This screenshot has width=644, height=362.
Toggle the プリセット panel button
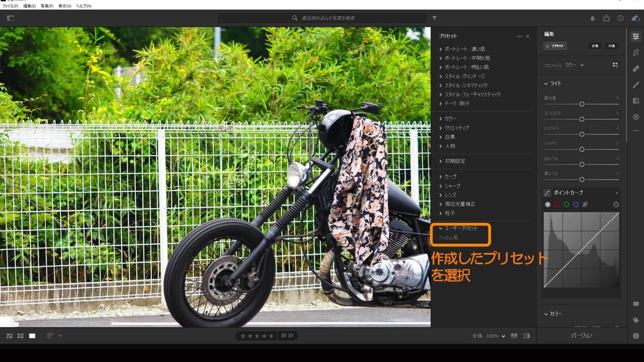pyautogui.click(x=555, y=46)
